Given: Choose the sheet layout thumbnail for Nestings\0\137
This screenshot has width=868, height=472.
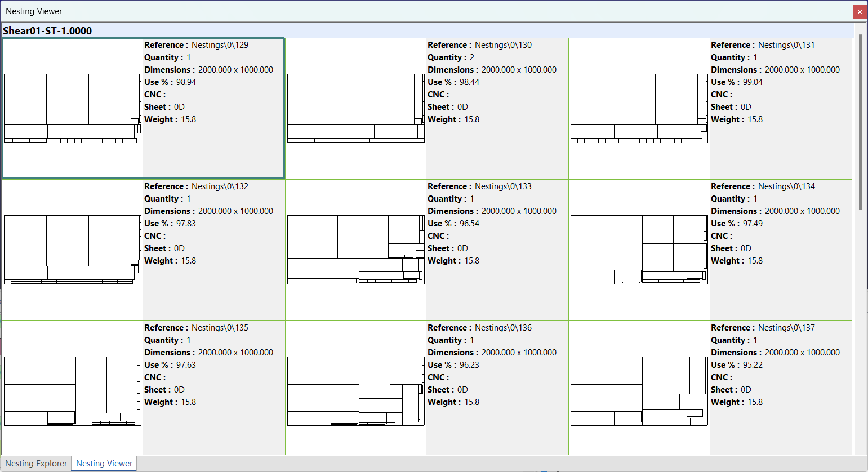Looking at the screenshot, I should 639,391.
